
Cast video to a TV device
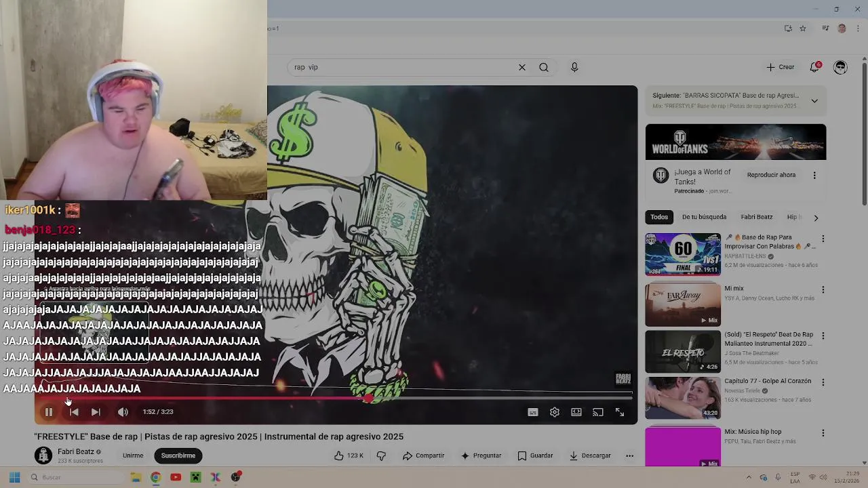tap(598, 412)
